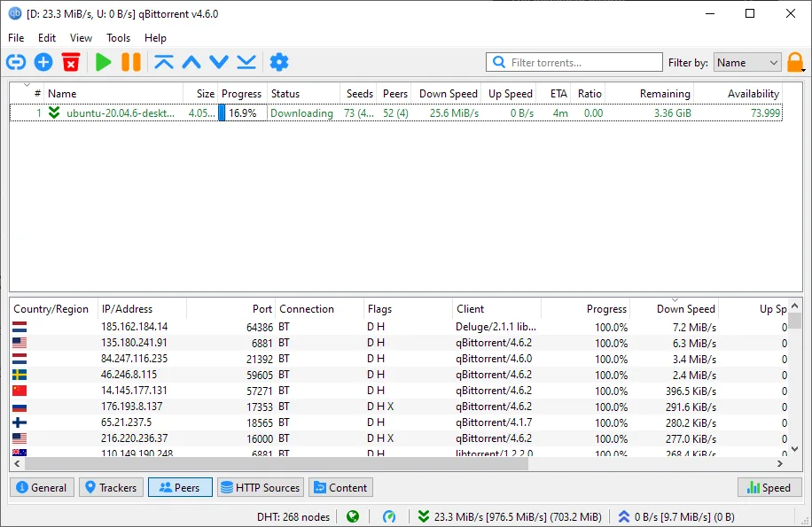Click the green Resume play icon
The width and height of the screenshot is (812, 527).
click(x=104, y=63)
